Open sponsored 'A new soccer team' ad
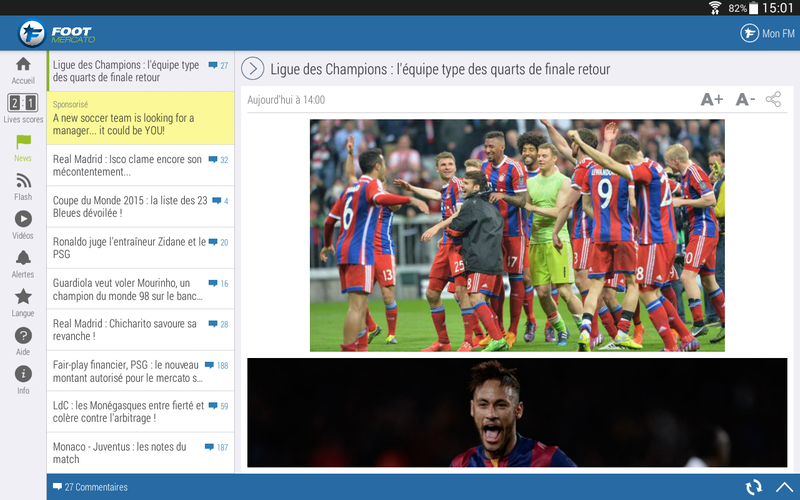The image size is (800, 500). pos(141,118)
